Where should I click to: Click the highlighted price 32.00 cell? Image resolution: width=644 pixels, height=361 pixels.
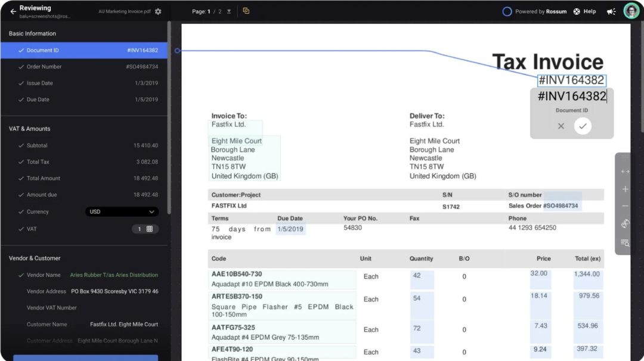[x=540, y=279]
